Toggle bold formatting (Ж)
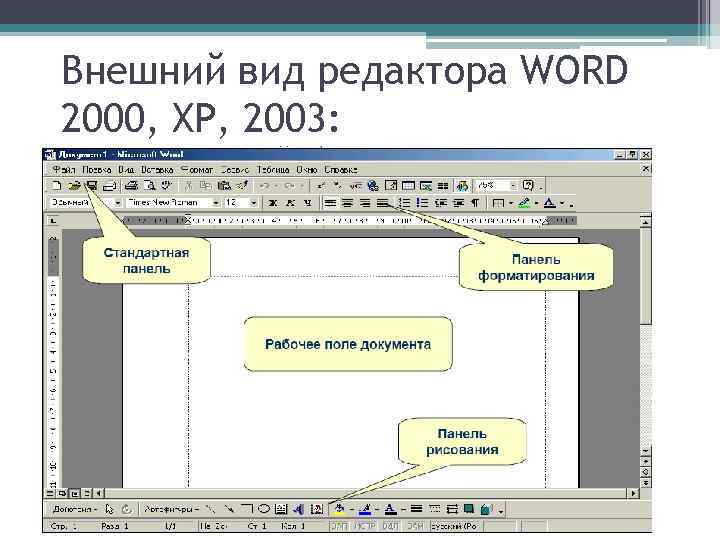 coord(273,202)
